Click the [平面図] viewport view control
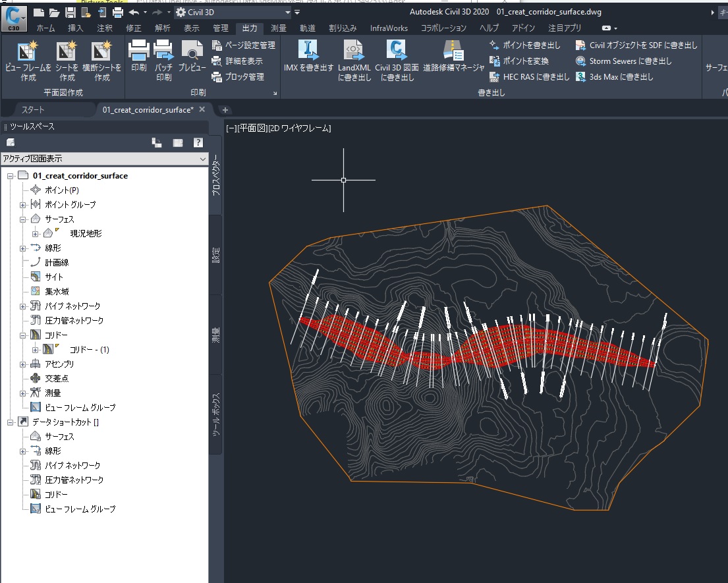728x583 pixels. 252,128
